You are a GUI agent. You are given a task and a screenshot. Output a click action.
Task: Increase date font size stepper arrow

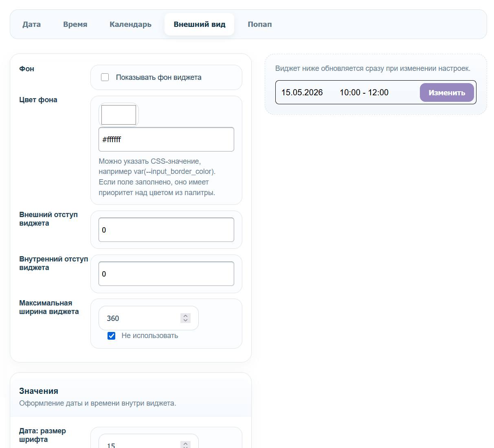point(186,444)
